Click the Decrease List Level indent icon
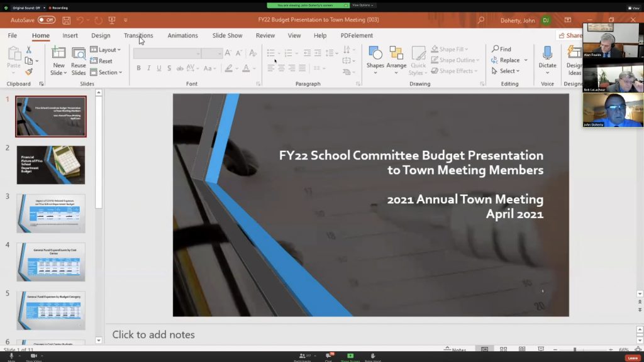Image resolution: width=644 pixels, height=362 pixels. click(307, 53)
